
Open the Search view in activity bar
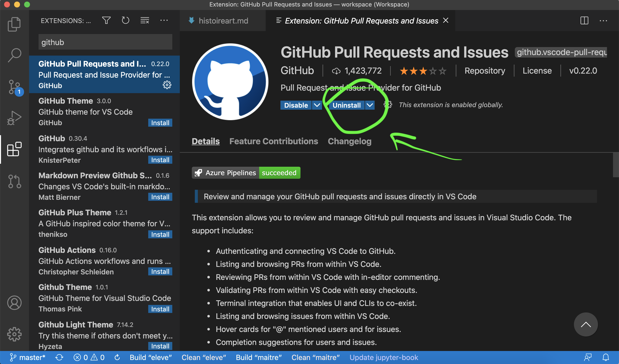(14, 55)
